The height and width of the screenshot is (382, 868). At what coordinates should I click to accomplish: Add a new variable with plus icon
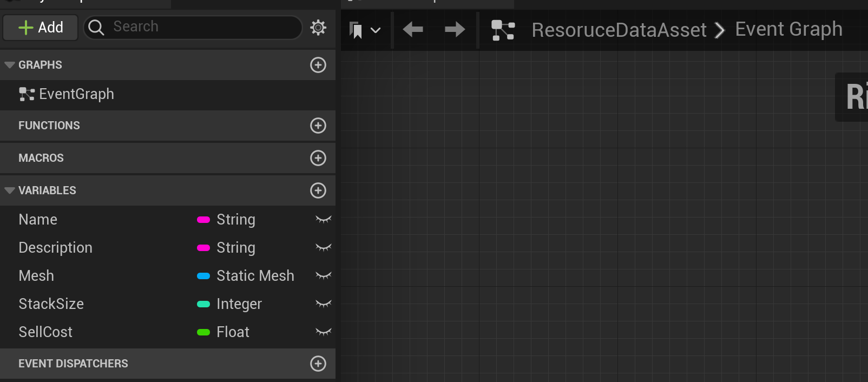pos(318,190)
